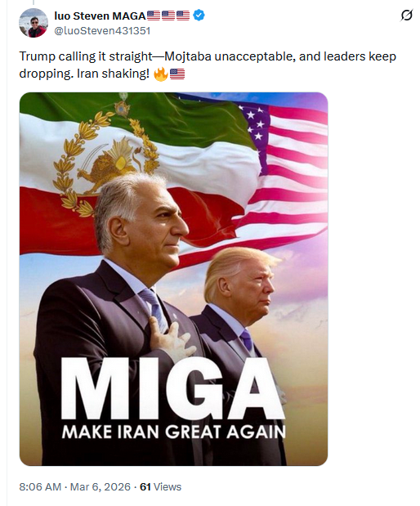
Task: Click the first flag emoji beside MAGA name
Action: [154, 16]
